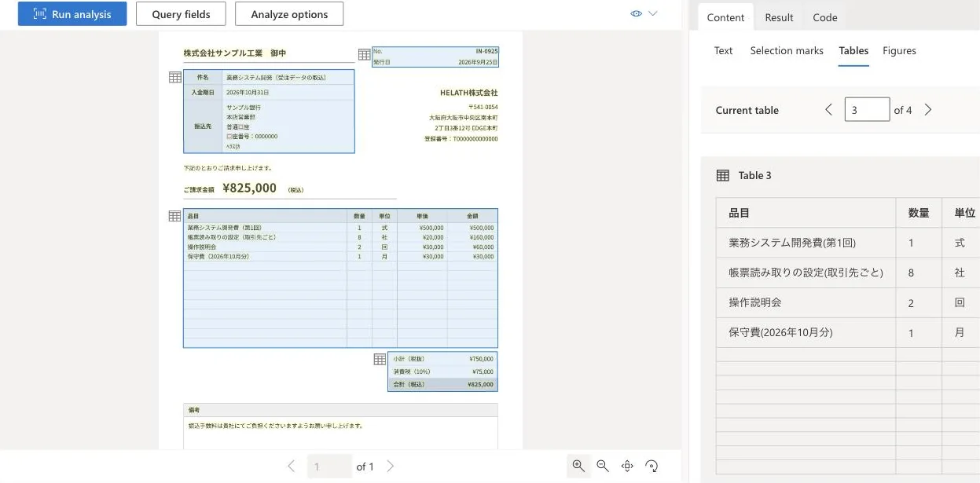Image resolution: width=980 pixels, height=483 pixels.
Task: Zoom in on the document
Action: tap(578, 466)
